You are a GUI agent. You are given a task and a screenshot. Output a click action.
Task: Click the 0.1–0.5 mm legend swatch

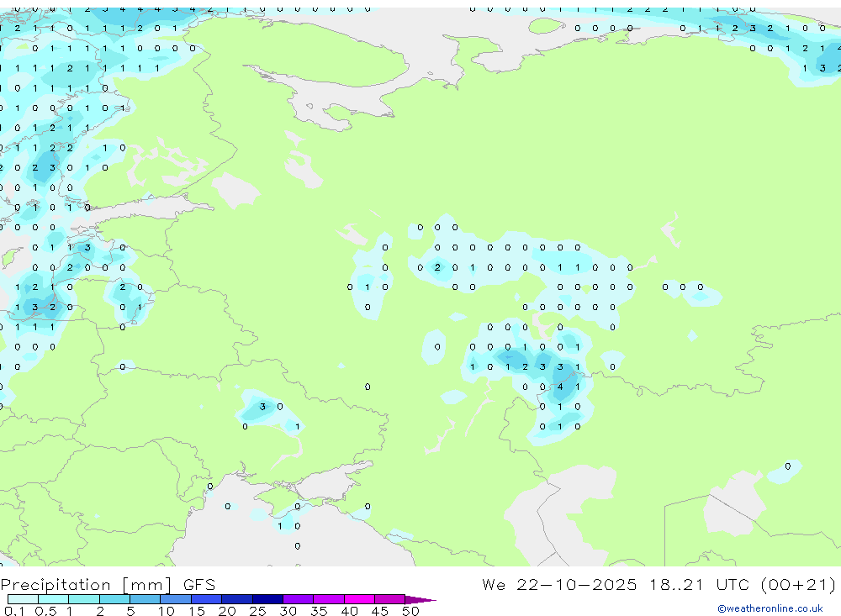pos(23,599)
